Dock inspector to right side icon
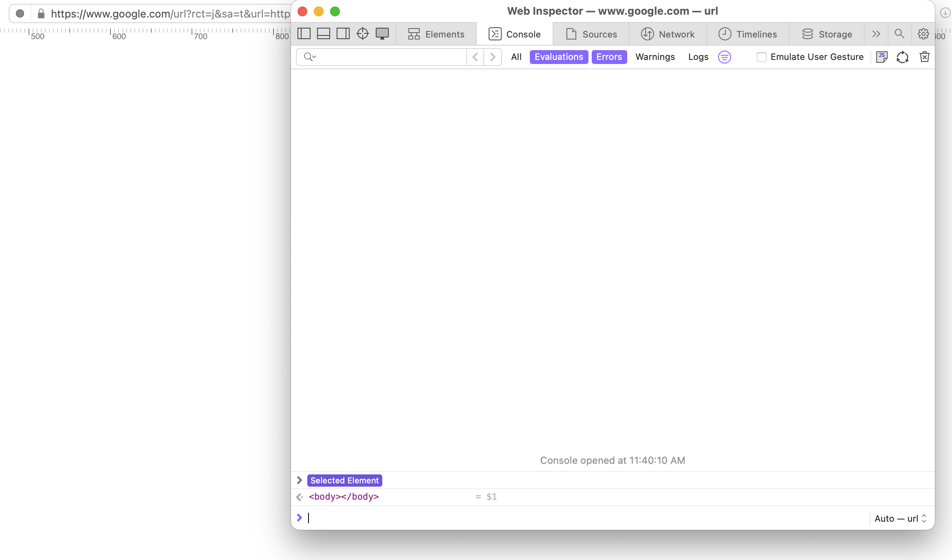The height and width of the screenshot is (560, 952). (x=343, y=34)
